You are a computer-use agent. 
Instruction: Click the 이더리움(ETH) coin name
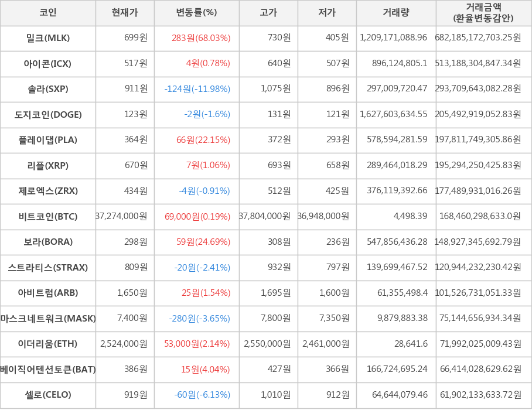[x=48, y=344]
